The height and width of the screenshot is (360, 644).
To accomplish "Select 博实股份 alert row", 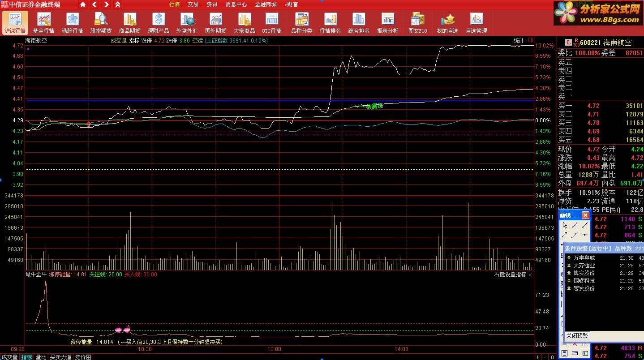I will click(x=605, y=273).
